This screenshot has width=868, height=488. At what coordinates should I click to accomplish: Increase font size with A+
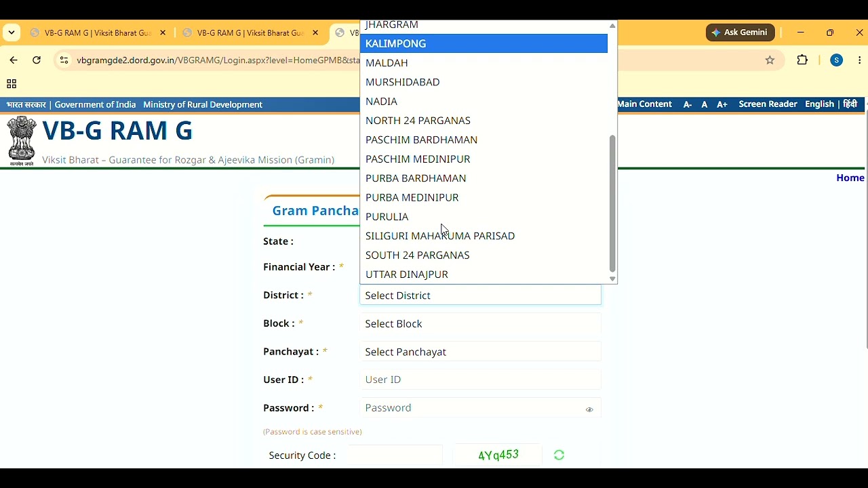(x=722, y=104)
